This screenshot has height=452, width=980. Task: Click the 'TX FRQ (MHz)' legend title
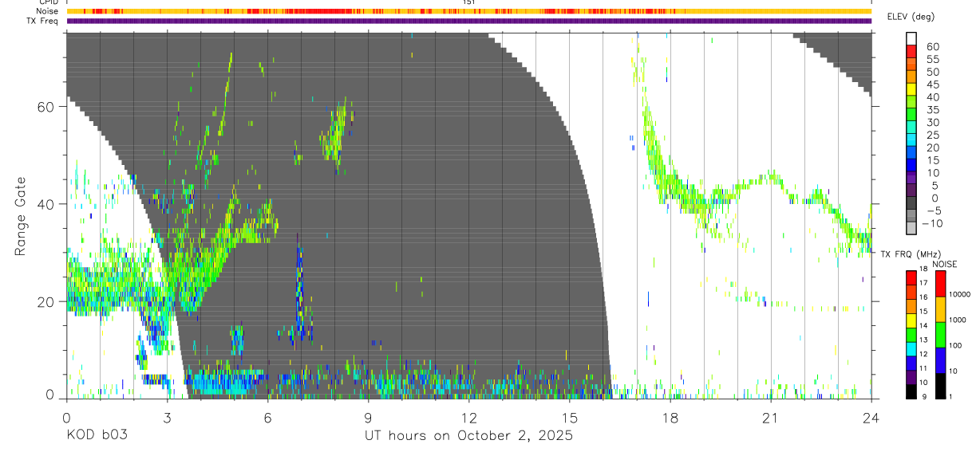(x=910, y=254)
